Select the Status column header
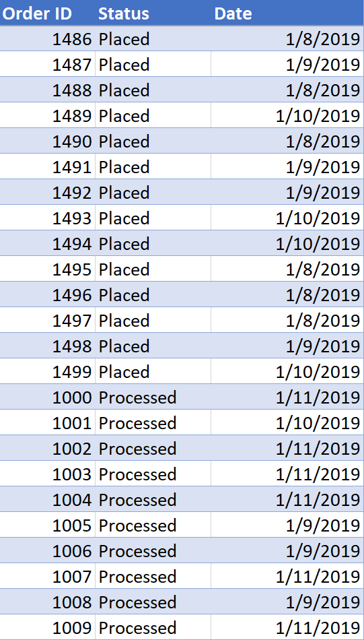 coord(153,13)
